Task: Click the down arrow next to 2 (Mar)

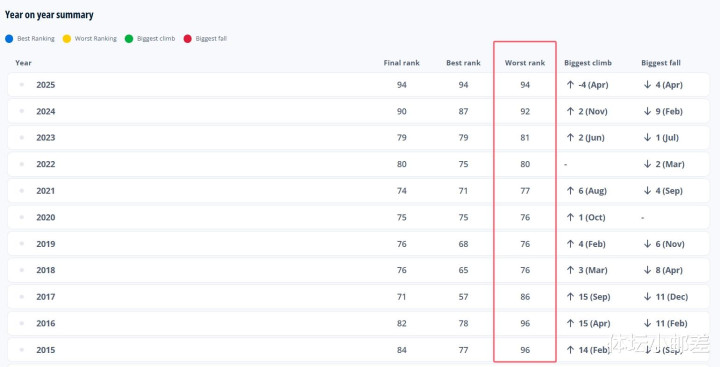Action: (x=647, y=164)
